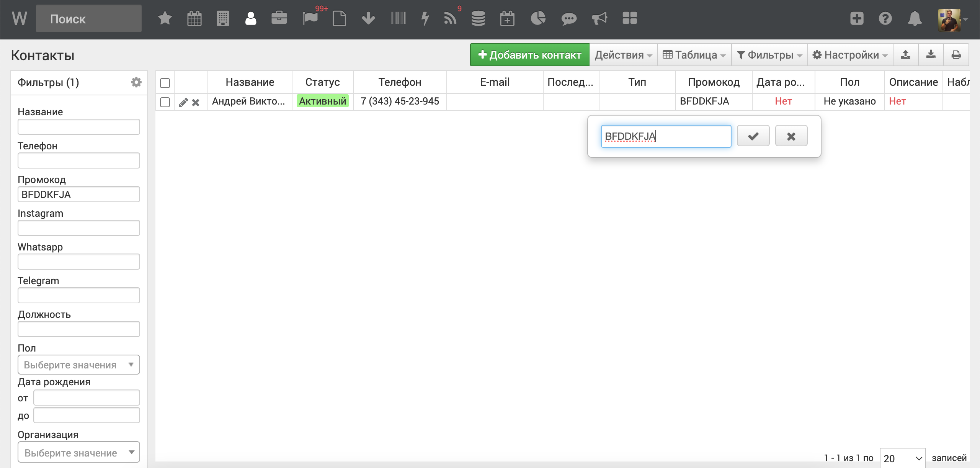This screenshot has width=980, height=468.
Task: Toggle the select-all checkbox in table header
Action: (x=165, y=83)
